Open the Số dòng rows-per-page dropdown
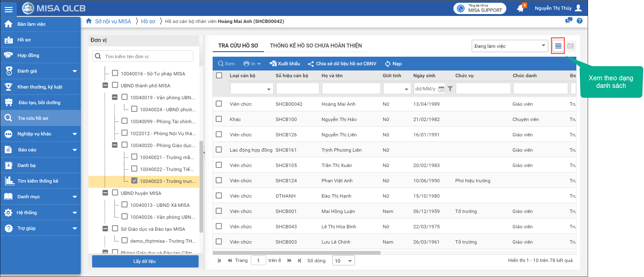This screenshot has height=277, width=644. click(343, 261)
